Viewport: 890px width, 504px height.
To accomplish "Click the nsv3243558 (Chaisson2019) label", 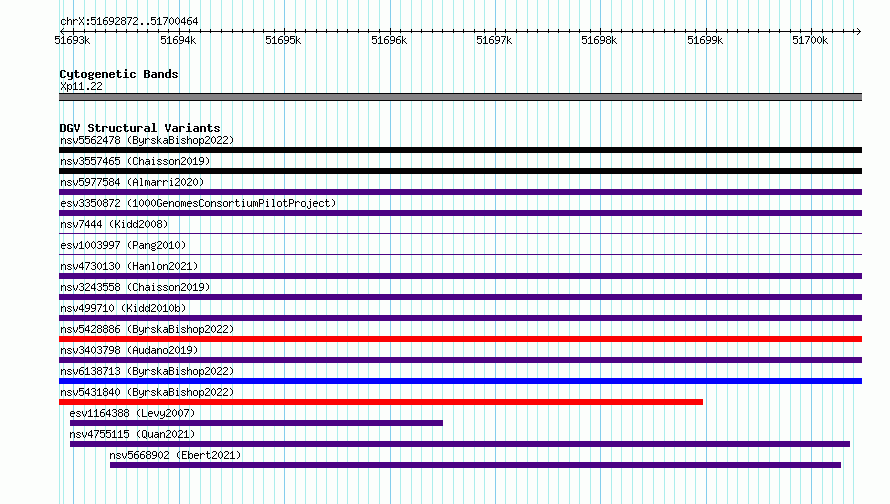I will [135, 287].
